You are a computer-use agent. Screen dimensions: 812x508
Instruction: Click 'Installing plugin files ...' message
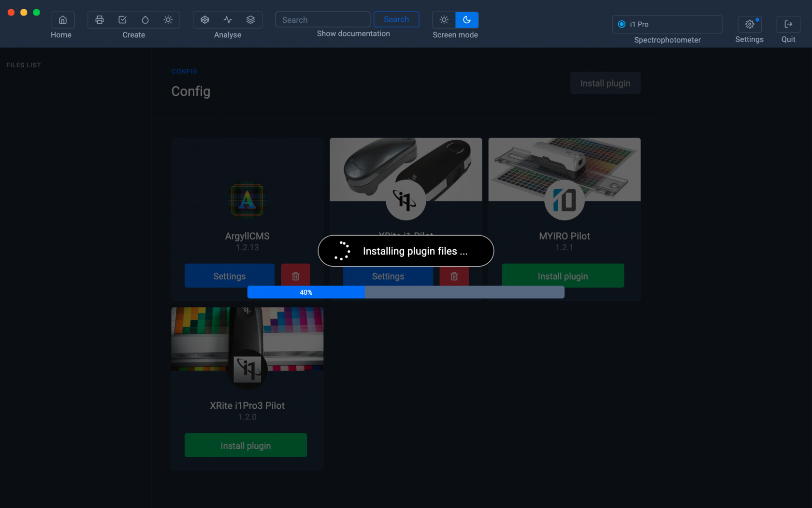coord(415,251)
